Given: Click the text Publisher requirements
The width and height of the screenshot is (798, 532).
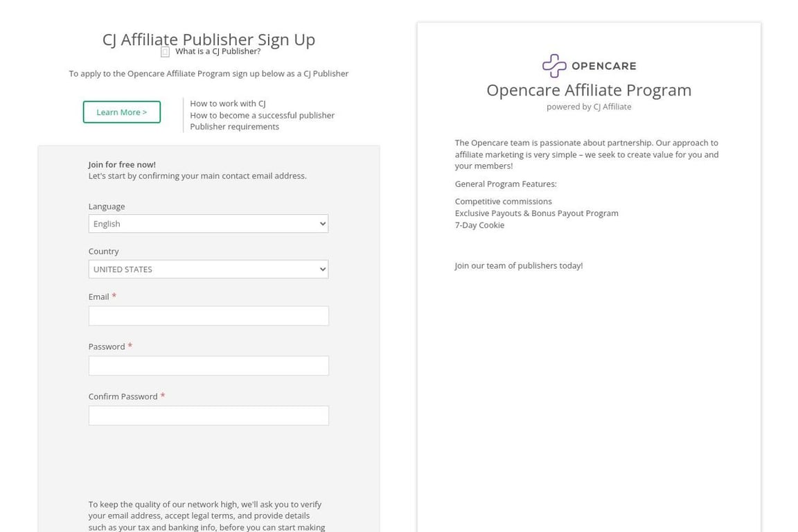Looking at the screenshot, I should 235,127.
